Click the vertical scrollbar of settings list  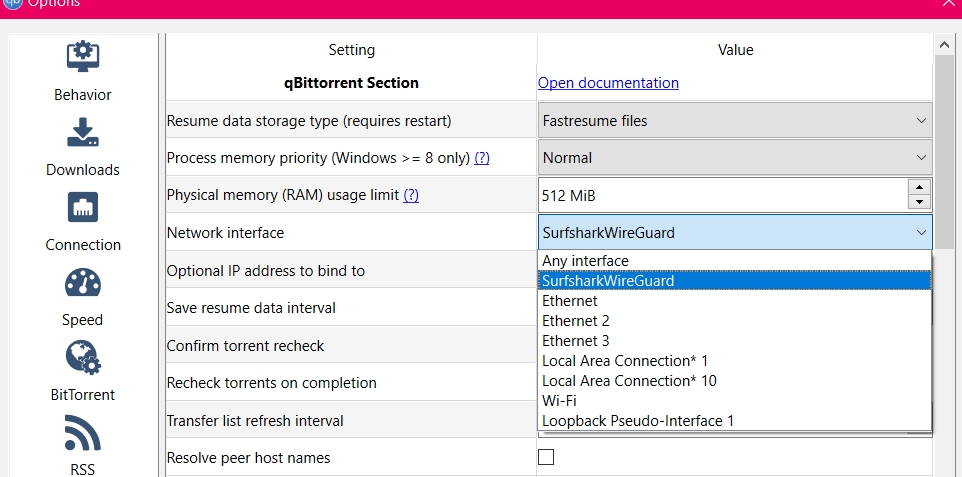943,150
